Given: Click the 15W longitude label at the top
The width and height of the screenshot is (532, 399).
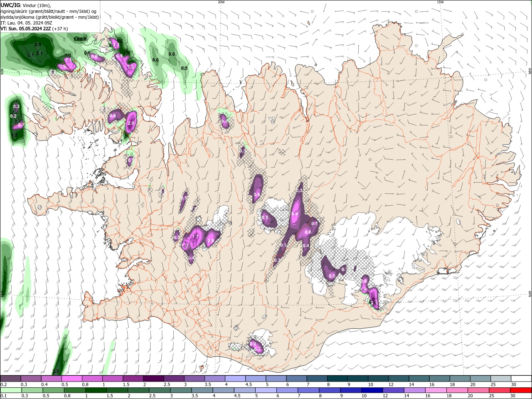Looking at the screenshot, I should point(440,2).
